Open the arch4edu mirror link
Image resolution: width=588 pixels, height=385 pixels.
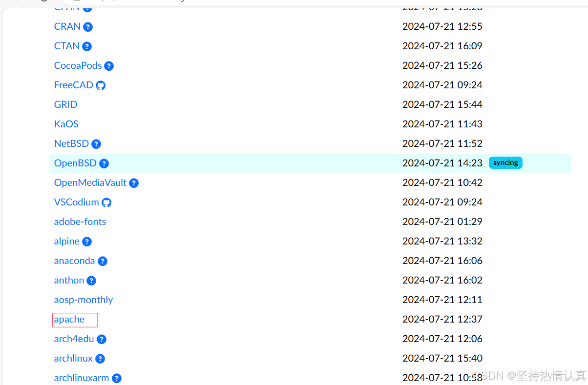(74, 339)
